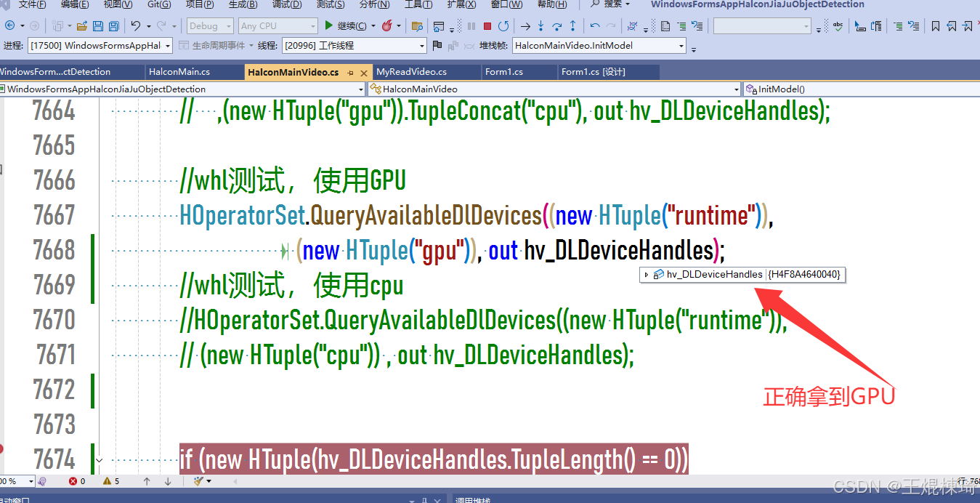980x503 pixels.
Task: Open the thread (线程) dropdown
Action: tap(355, 45)
